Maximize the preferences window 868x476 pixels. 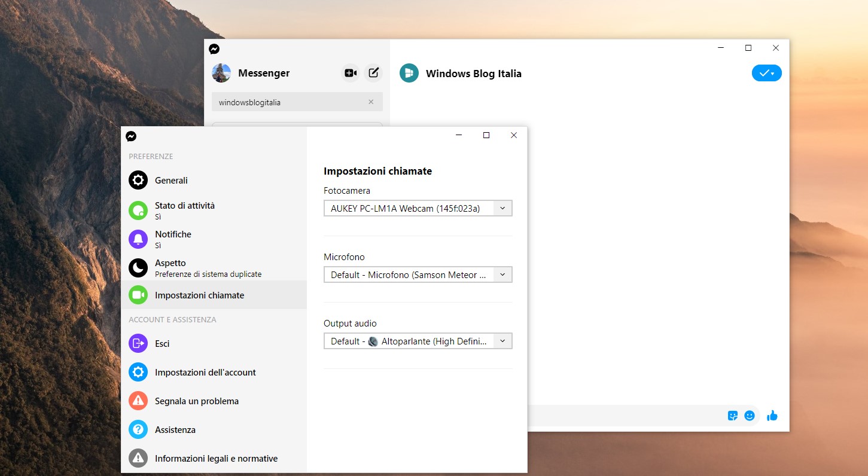[486, 135]
